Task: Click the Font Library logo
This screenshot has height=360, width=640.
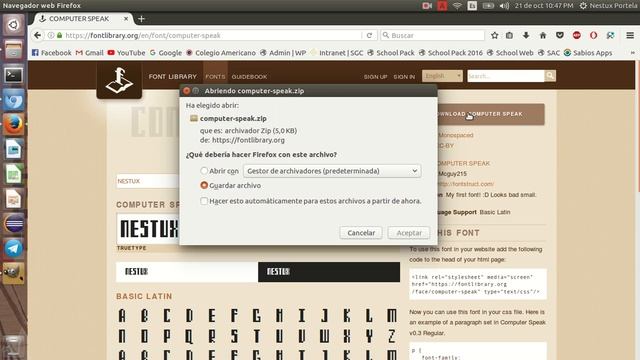Action: (119, 80)
